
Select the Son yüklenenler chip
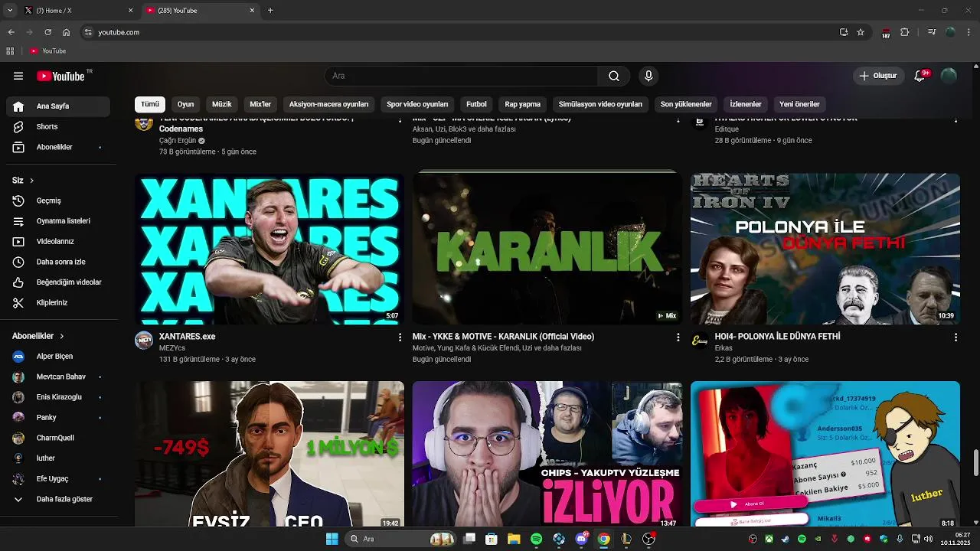686,104
